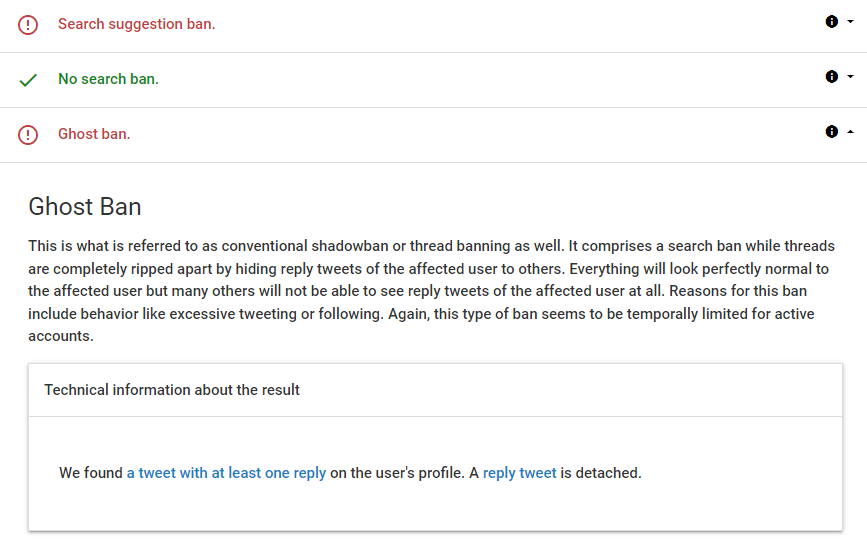
Task: Click the "We found" text
Action: tap(90, 473)
